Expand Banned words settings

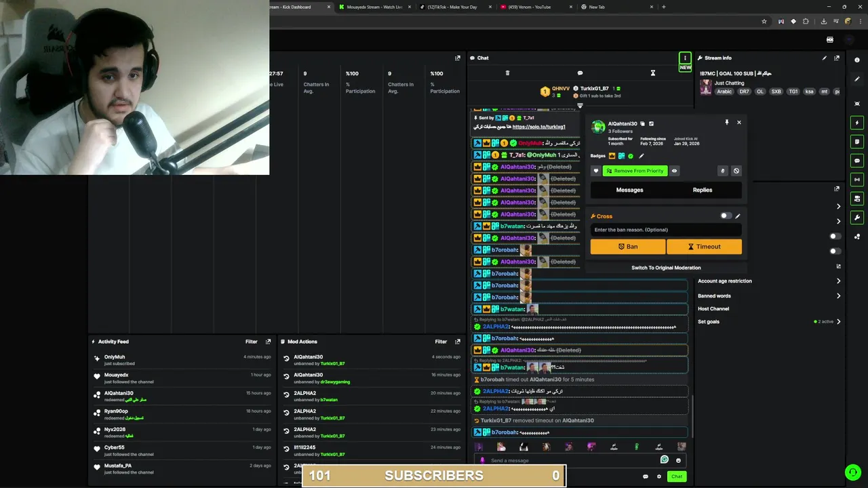(769, 296)
